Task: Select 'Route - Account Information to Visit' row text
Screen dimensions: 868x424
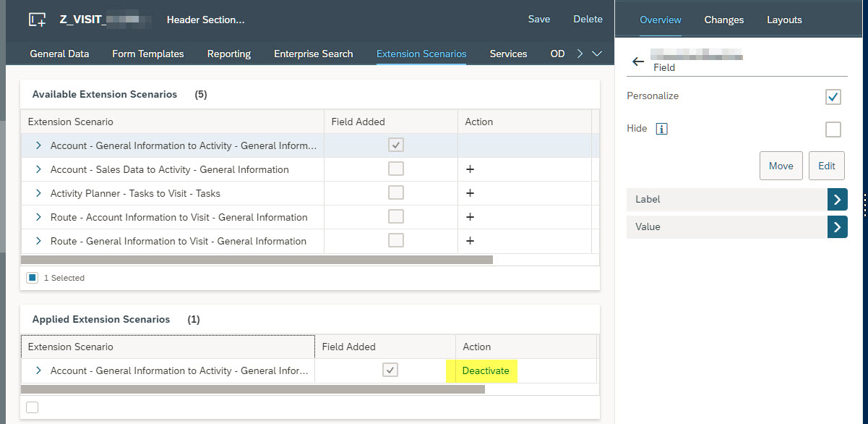Action: pos(179,217)
